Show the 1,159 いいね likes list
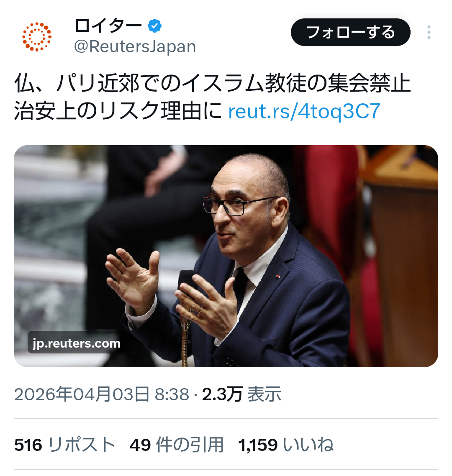452x476 pixels. point(286,445)
